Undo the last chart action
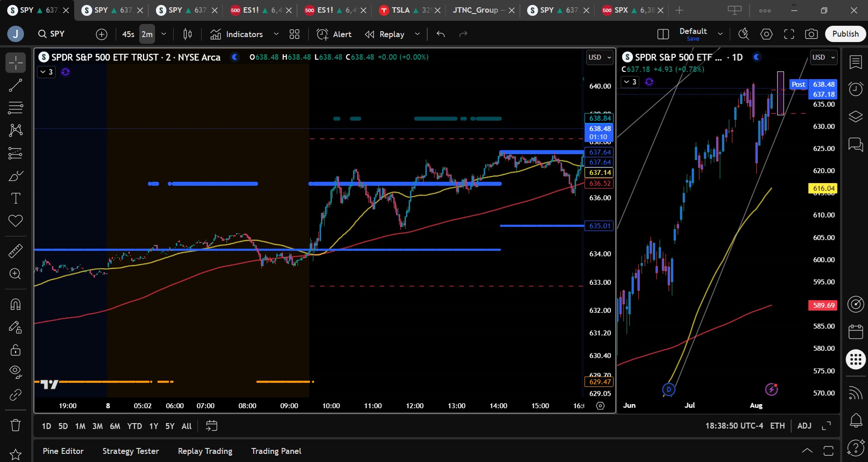The image size is (868, 462). click(x=441, y=34)
